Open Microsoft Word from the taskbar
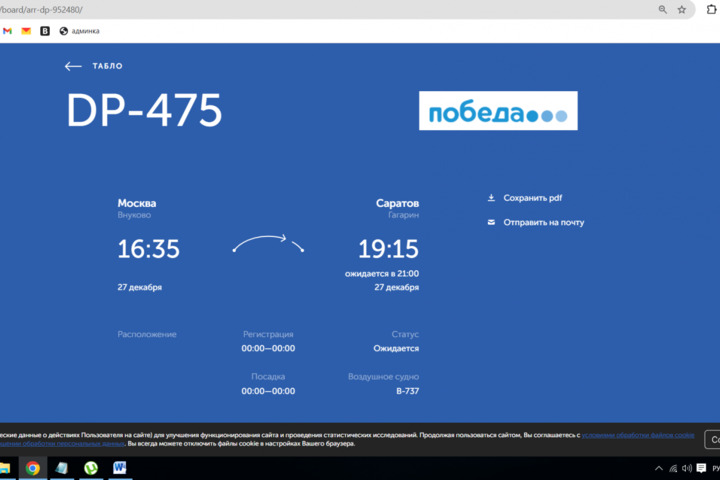 point(120,467)
